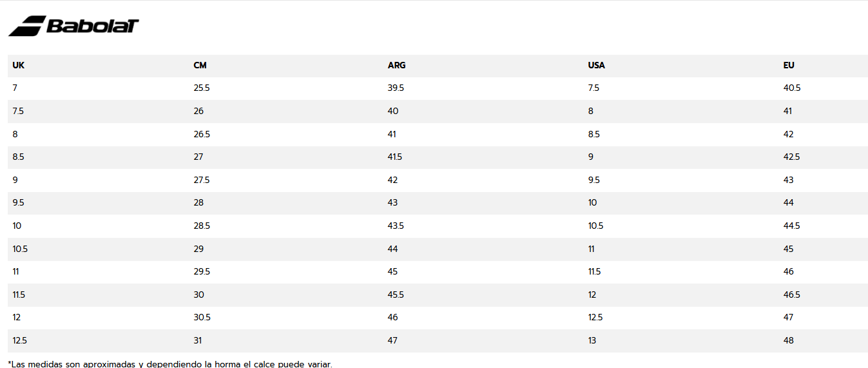868x368 pixels.
Task: Click the Babolat logo
Action: (73, 26)
